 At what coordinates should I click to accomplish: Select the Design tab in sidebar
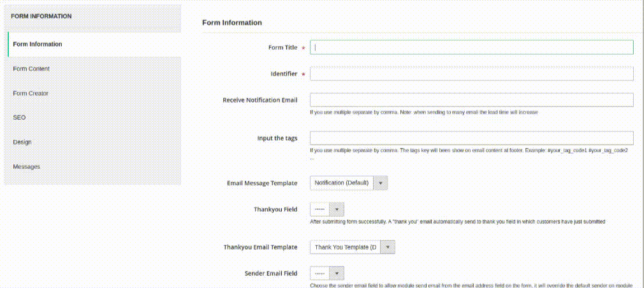[x=22, y=142]
